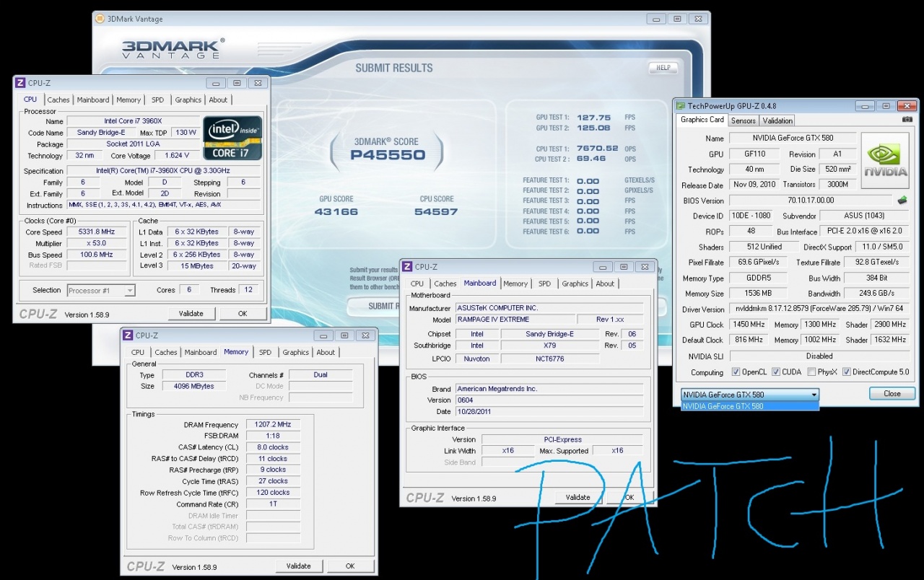
Task: Click the Intel Core i7 logo badge
Action: tap(232, 137)
